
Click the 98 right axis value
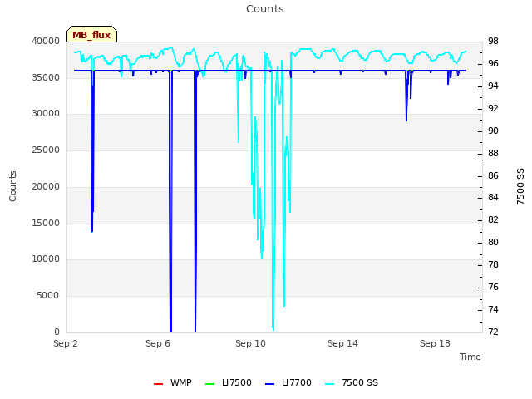(x=493, y=41)
